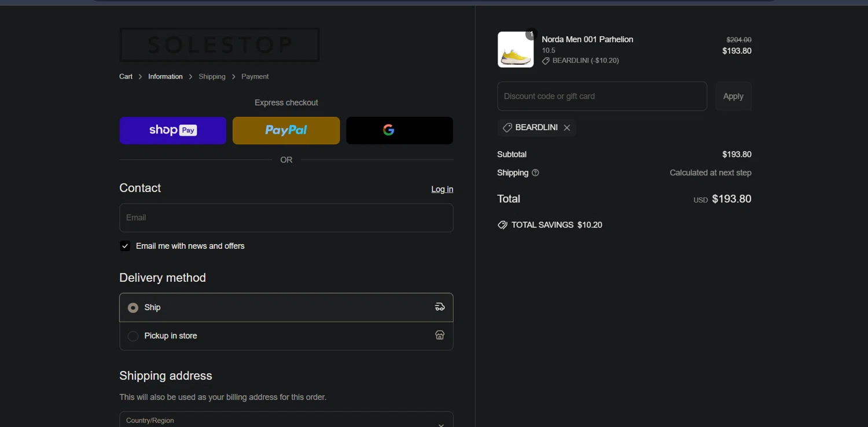Click the struck-through $204.00 price
The image size is (868, 427).
[x=739, y=40]
